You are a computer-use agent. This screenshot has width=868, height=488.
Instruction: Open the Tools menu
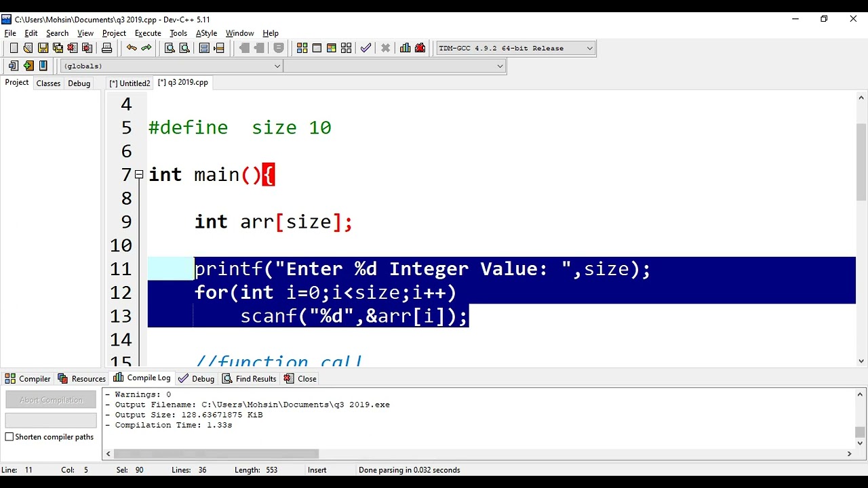(x=178, y=33)
